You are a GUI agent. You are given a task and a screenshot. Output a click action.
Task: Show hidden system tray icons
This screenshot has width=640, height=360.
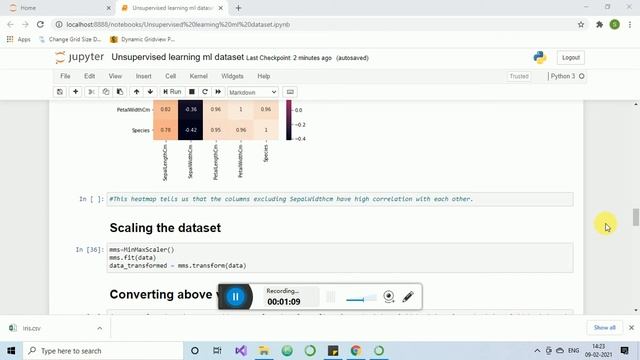[x=537, y=351]
